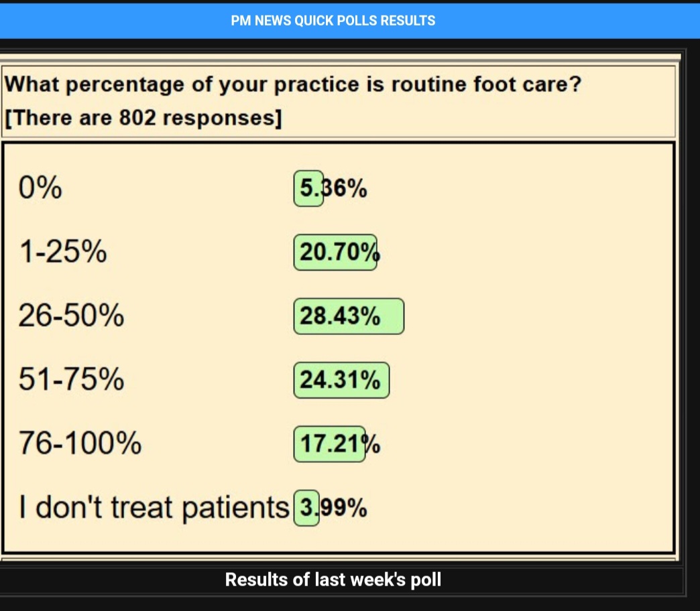Select the '1-25%' answer option label
Screen dimensions: 700x611
[x=62, y=253]
